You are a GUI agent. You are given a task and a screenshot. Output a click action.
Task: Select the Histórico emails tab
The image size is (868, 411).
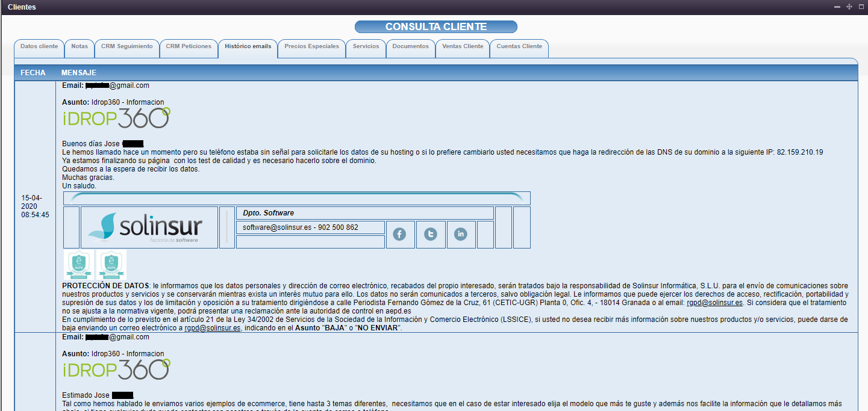(248, 49)
